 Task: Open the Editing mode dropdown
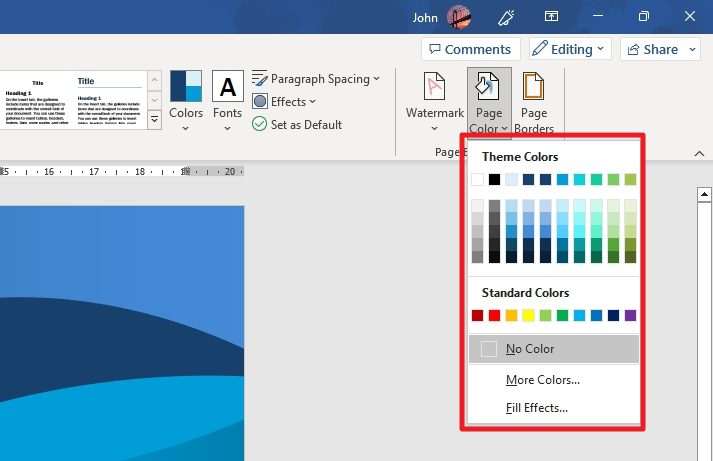click(569, 49)
